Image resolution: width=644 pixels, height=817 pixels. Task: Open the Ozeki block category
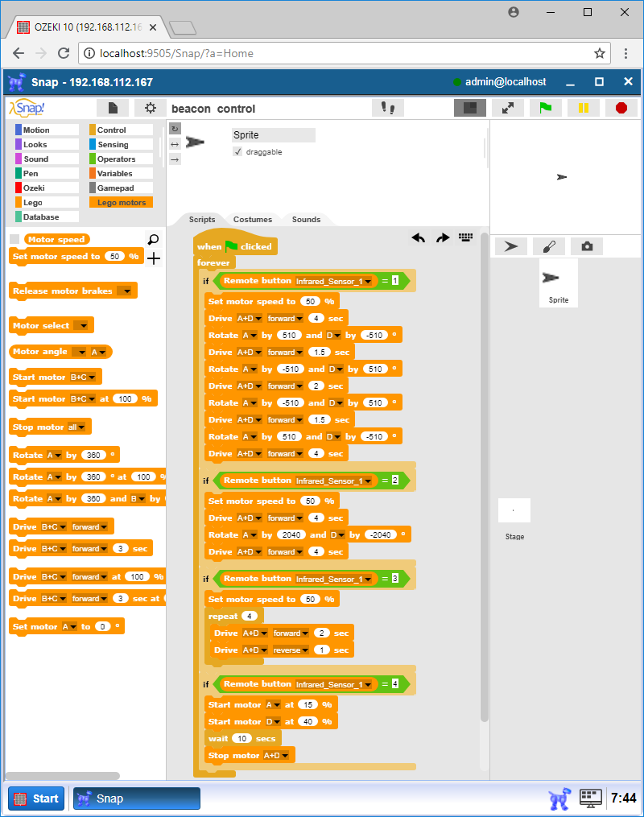pyautogui.click(x=47, y=188)
